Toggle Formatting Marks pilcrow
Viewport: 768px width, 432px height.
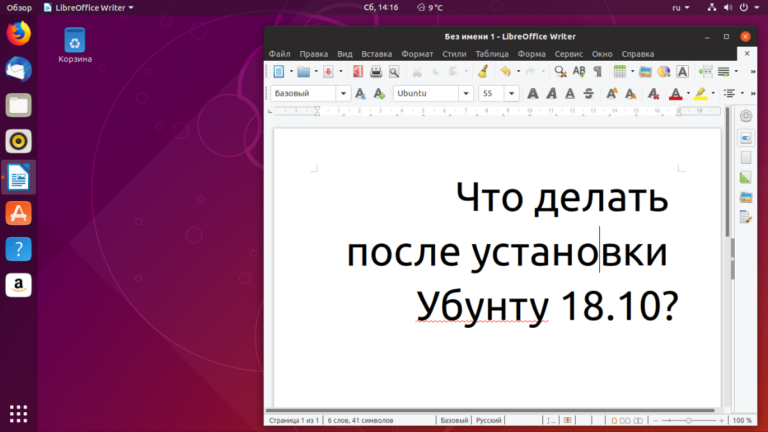pos(598,72)
